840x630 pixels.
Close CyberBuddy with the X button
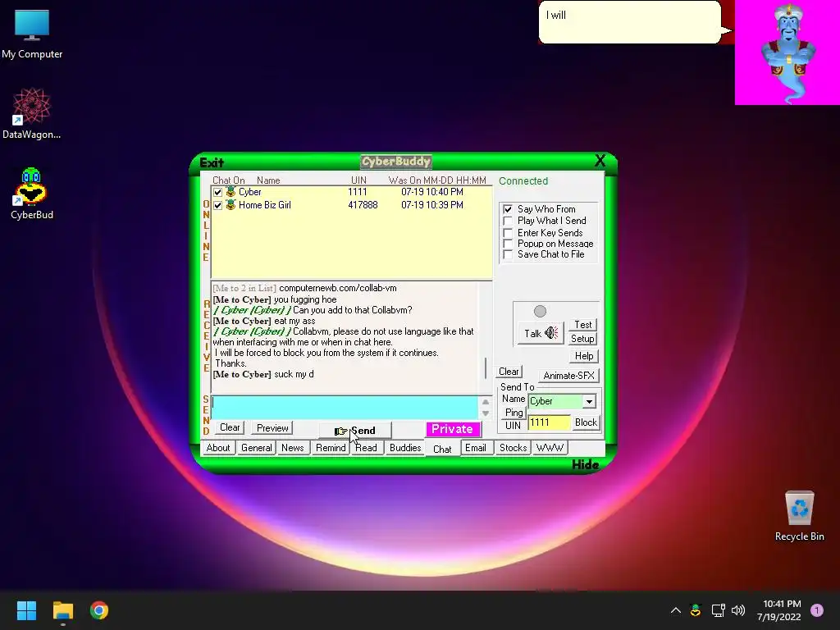tap(600, 161)
